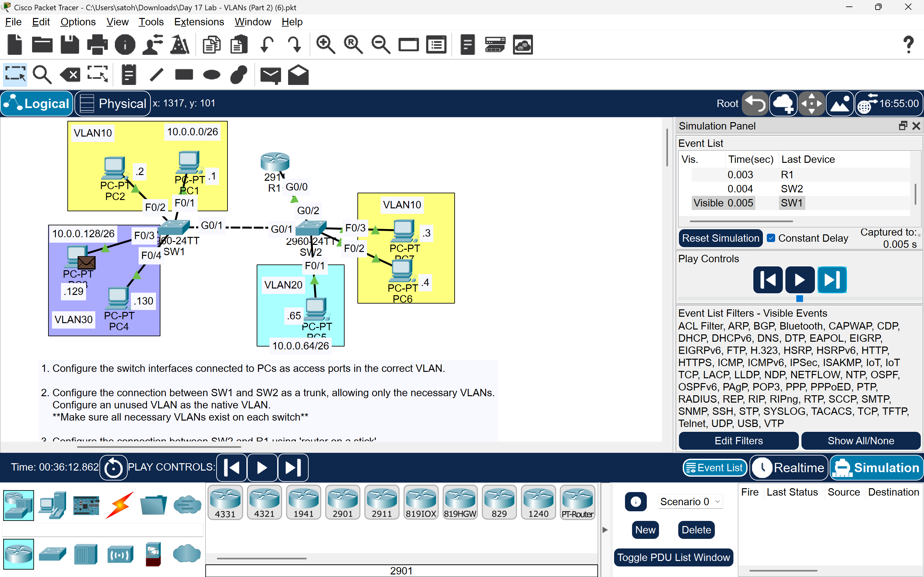Select the Inspect magnifying glass tool
The width and height of the screenshot is (924, 577).
coord(42,74)
